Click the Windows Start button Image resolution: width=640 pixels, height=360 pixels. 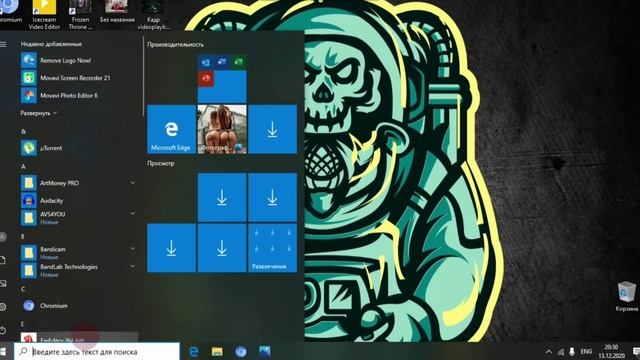click(x=3, y=351)
